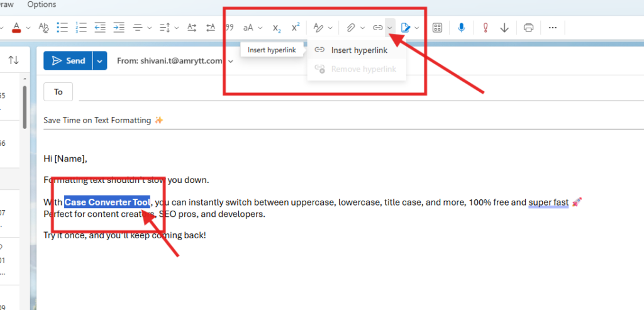644x310 pixels.
Task: Click the change case aA icon
Action: tap(248, 28)
